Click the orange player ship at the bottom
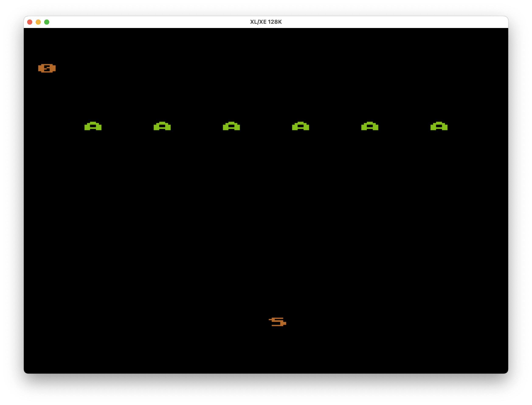The height and width of the screenshot is (405, 532). [x=277, y=322]
